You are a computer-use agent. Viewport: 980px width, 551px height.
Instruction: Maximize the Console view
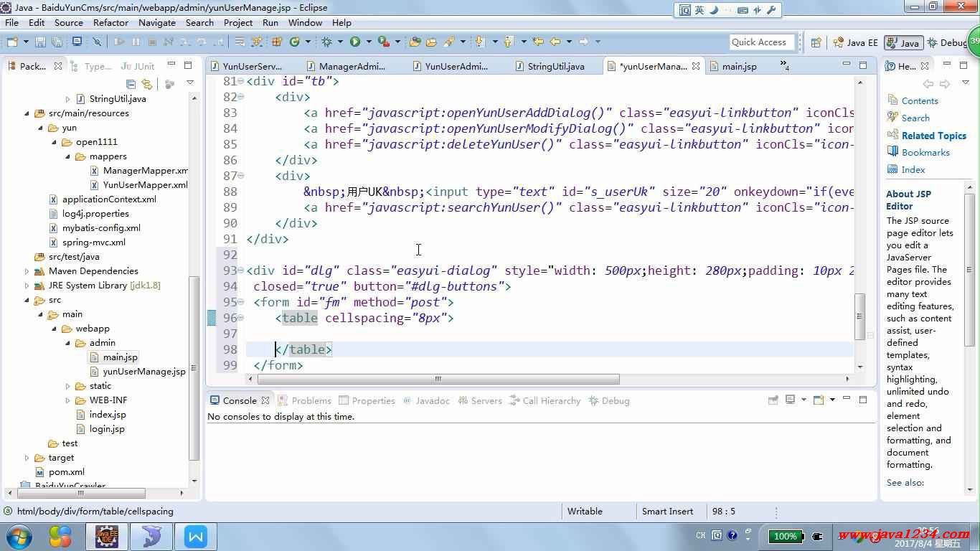[x=863, y=400]
